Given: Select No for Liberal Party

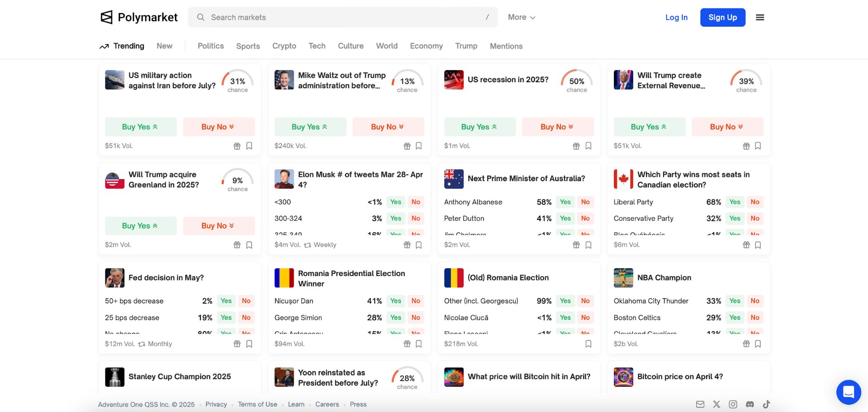Looking at the screenshot, I should pyautogui.click(x=755, y=202).
